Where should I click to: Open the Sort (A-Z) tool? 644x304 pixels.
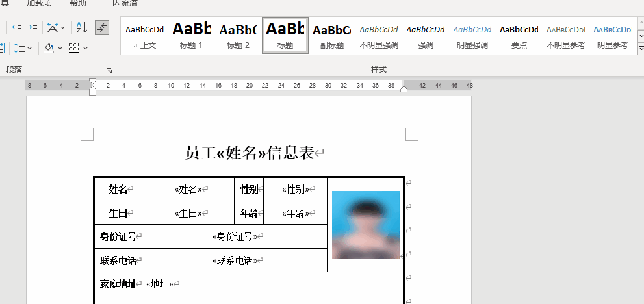(81, 27)
